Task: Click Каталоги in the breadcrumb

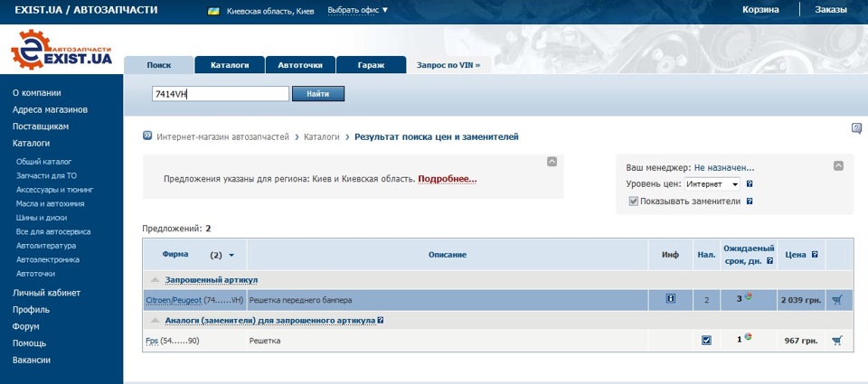Action: [x=322, y=136]
